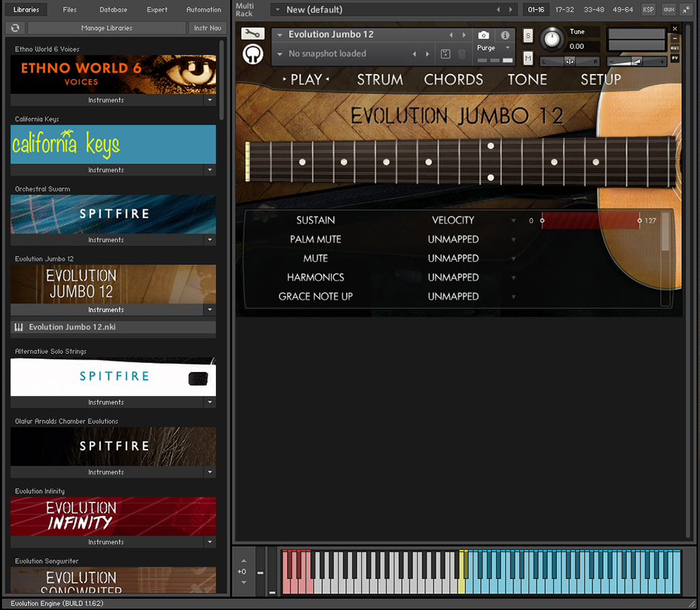Screen dimensions: 700x610
Task: Expand California Keys instruments dropdown arrow
Action: pos(210,170)
